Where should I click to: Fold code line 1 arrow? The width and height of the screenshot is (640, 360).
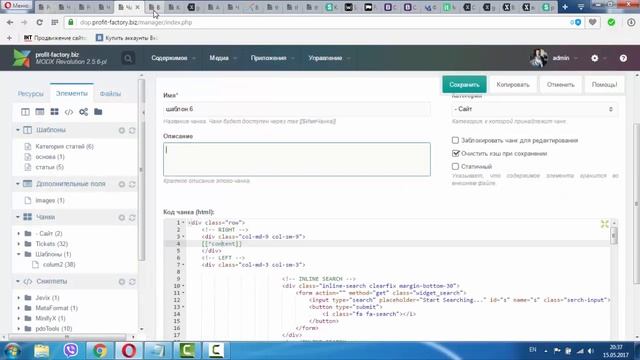click(183, 223)
